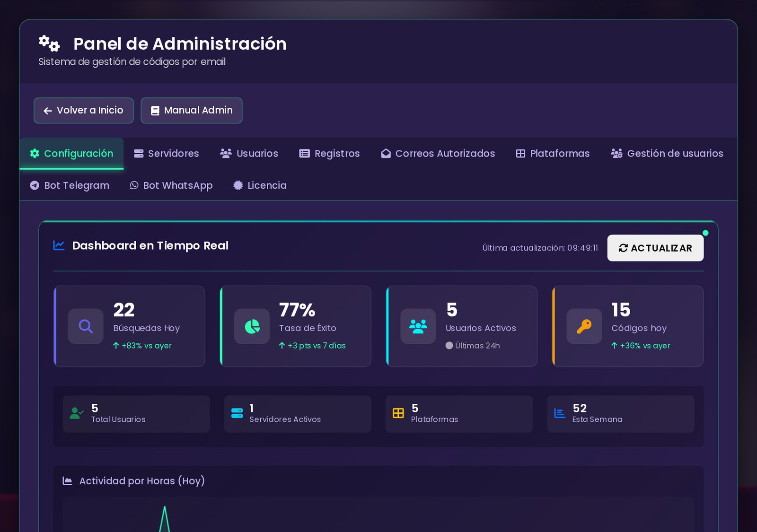Click the magnifier icon in Búsquedas Hoy card
The height and width of the screenshot is (532, 757).
click(86, 326)
